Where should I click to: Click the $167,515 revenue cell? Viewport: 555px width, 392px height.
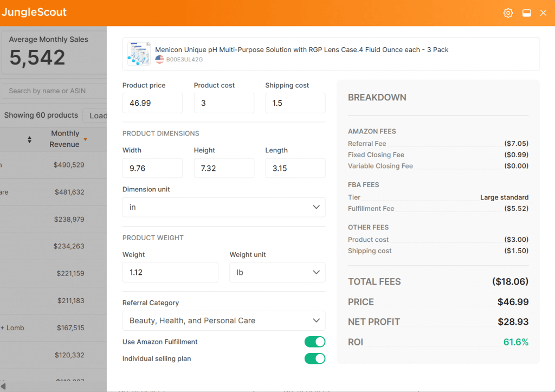click(x=70, y=328)
